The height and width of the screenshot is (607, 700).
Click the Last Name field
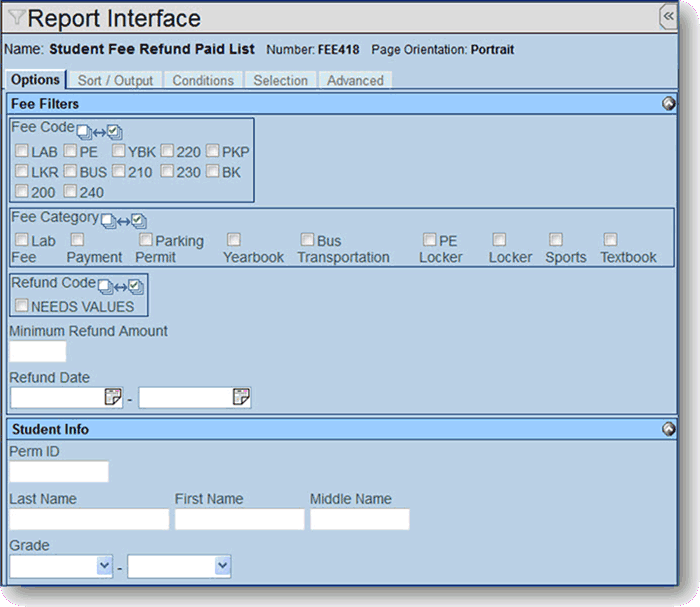89,519
